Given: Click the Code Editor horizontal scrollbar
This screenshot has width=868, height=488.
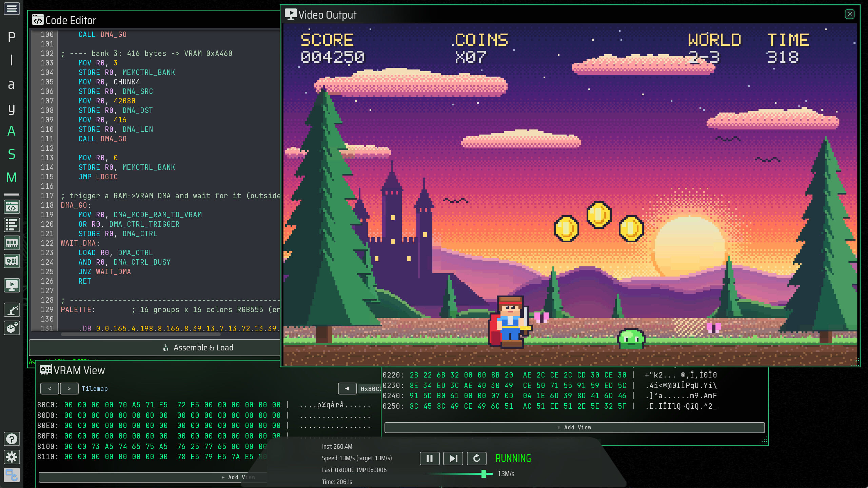Looking at the screenshot, I should [x=141, y=334].
